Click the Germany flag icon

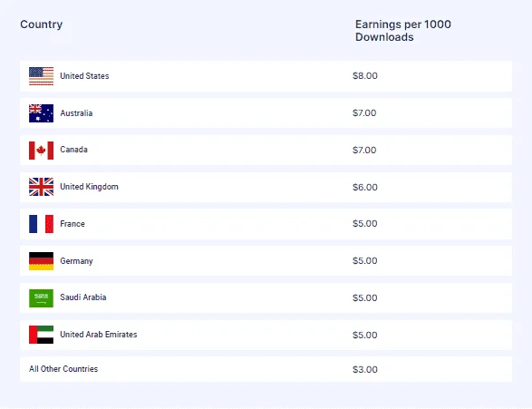coord(41,261)
